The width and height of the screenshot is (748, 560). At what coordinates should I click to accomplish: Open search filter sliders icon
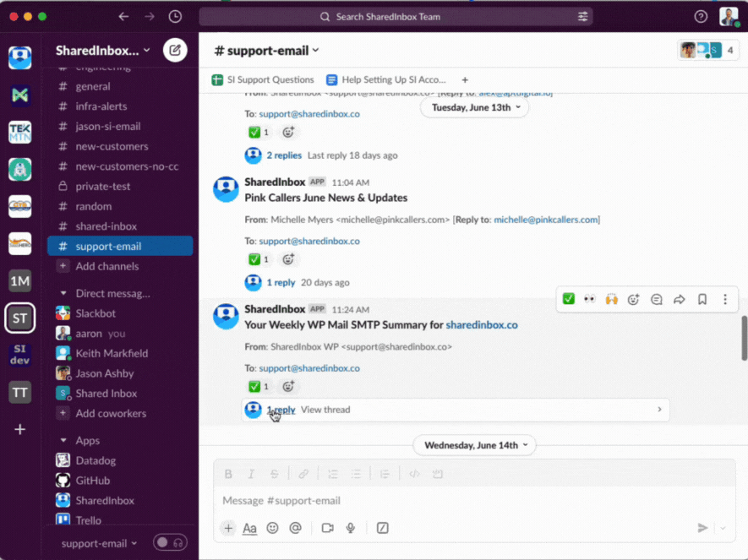coord(582,17)
